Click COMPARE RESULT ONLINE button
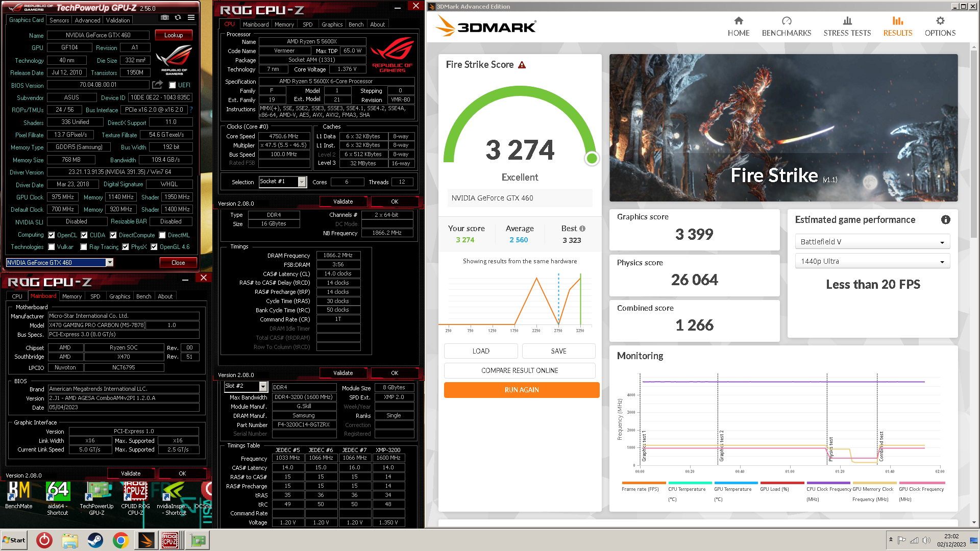The width and height of the screenshot is (980, 551). tap(520, 370)
